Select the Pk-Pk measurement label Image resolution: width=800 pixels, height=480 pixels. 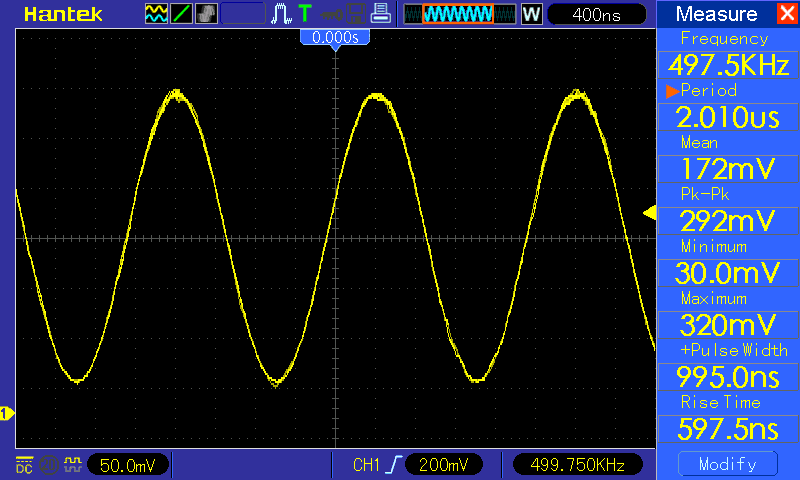click(705, 194)
